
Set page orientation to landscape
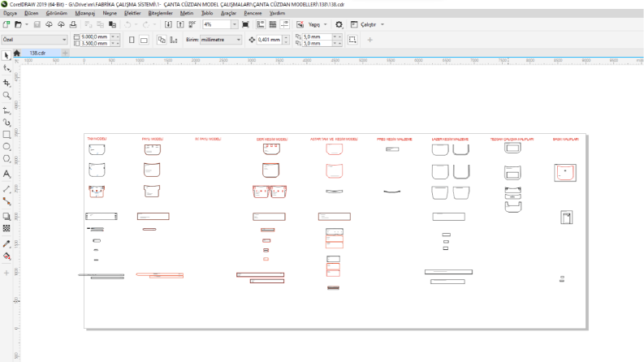coord(144,40)
